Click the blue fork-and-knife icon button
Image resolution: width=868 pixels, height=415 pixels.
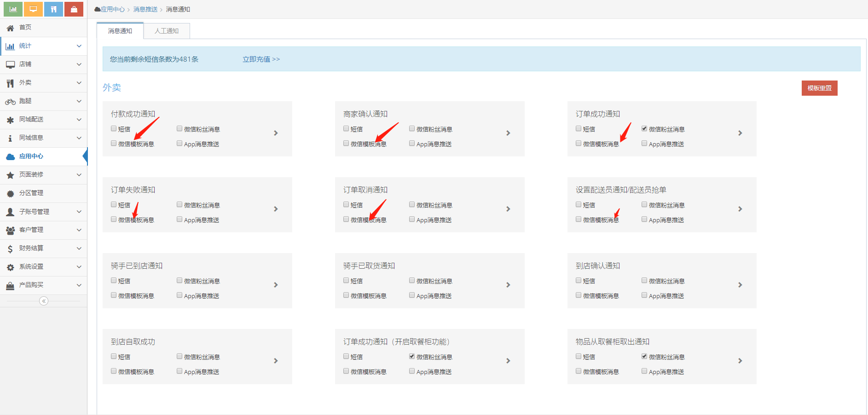click(53, 9)
